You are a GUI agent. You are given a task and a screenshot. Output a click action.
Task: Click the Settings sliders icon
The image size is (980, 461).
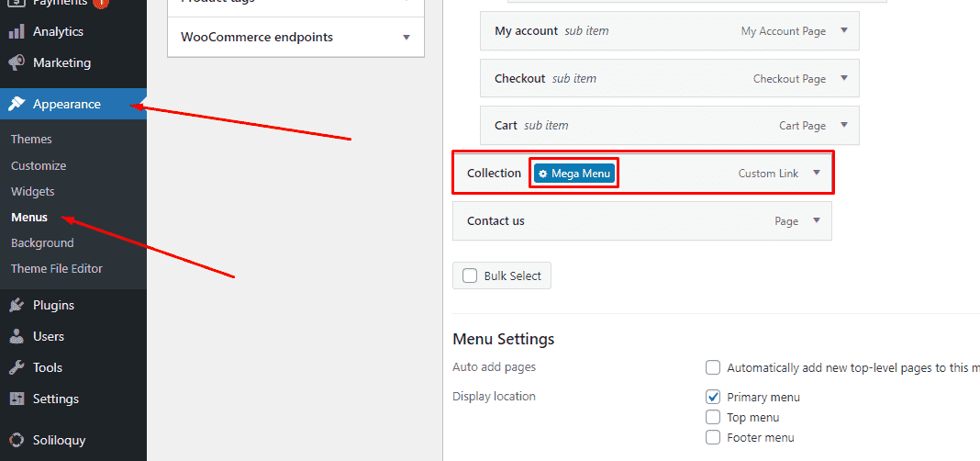[x=17, y=399]
